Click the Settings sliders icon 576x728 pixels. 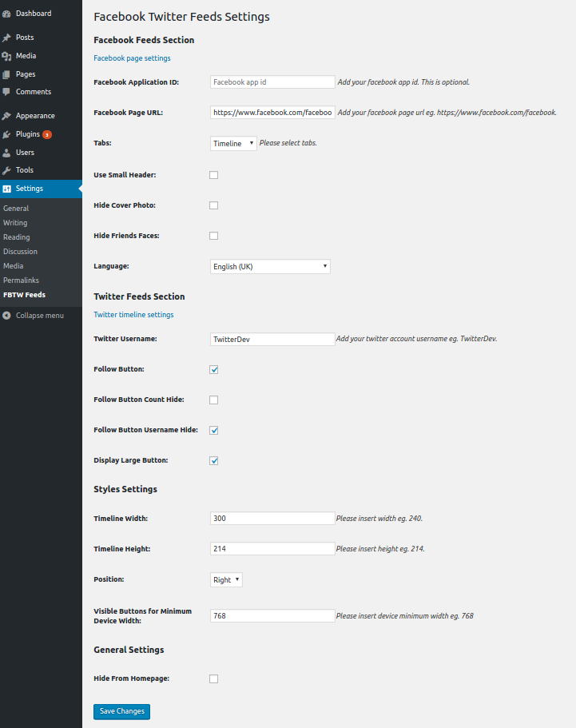[x=6, y=189]
